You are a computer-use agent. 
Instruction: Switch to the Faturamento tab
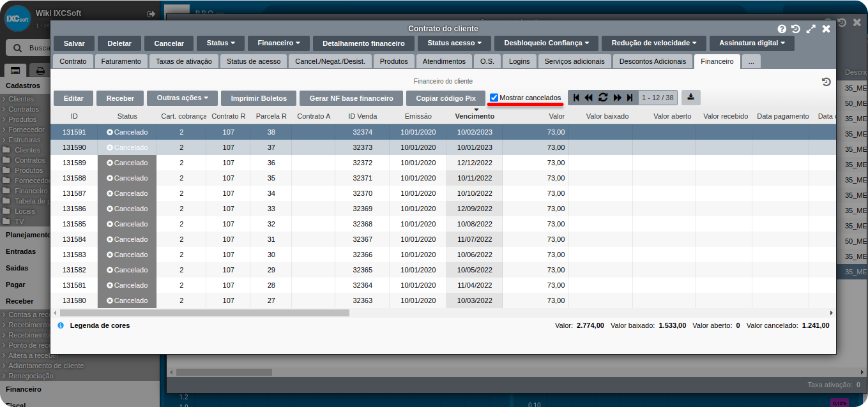tap(121, 61)
